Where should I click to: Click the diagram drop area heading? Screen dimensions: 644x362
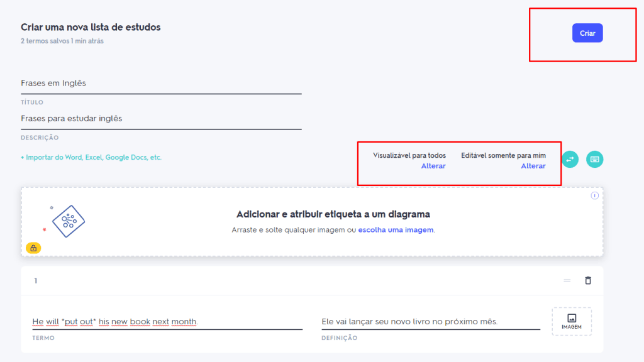pos(333,214)
